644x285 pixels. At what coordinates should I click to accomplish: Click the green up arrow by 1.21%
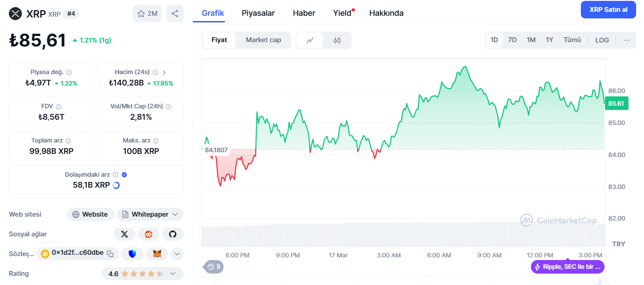pos(75,40)
